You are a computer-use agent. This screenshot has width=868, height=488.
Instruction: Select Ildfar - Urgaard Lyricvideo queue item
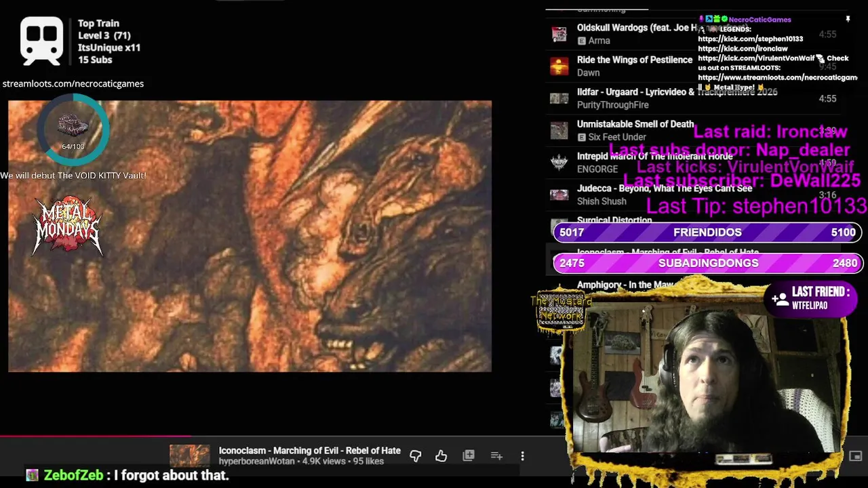pos(692,98)
